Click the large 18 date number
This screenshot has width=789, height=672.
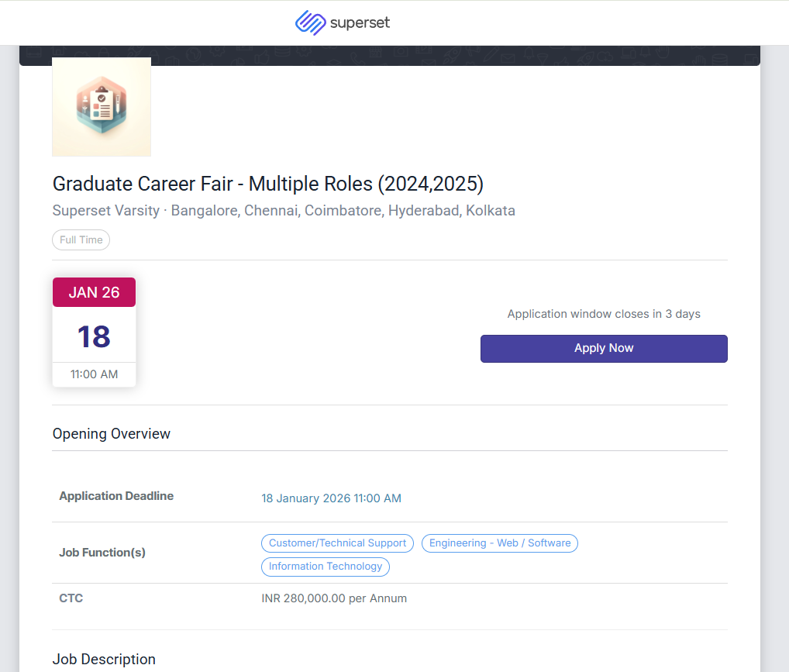(x=94, y=336)
